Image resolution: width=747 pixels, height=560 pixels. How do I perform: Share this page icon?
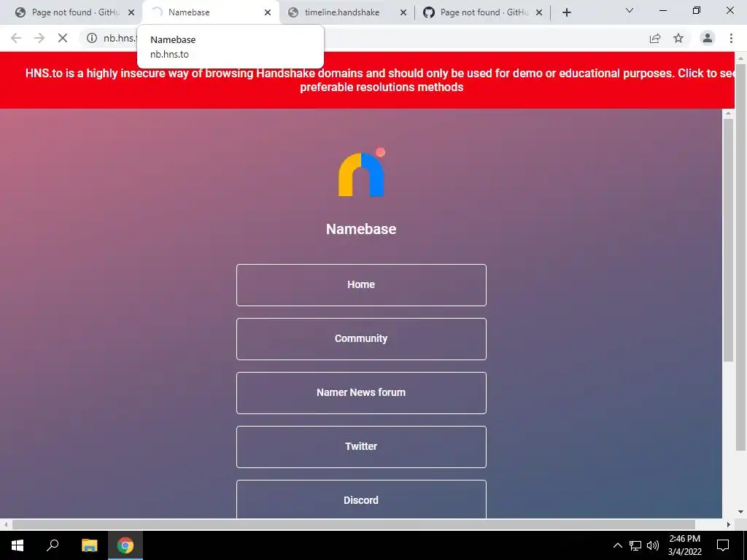tap(655, 38)
